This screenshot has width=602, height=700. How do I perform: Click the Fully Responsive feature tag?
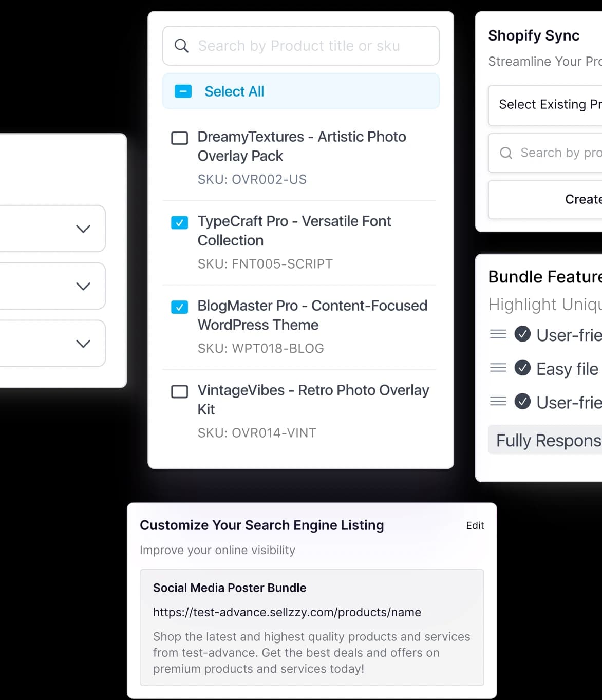pos(547,440)
